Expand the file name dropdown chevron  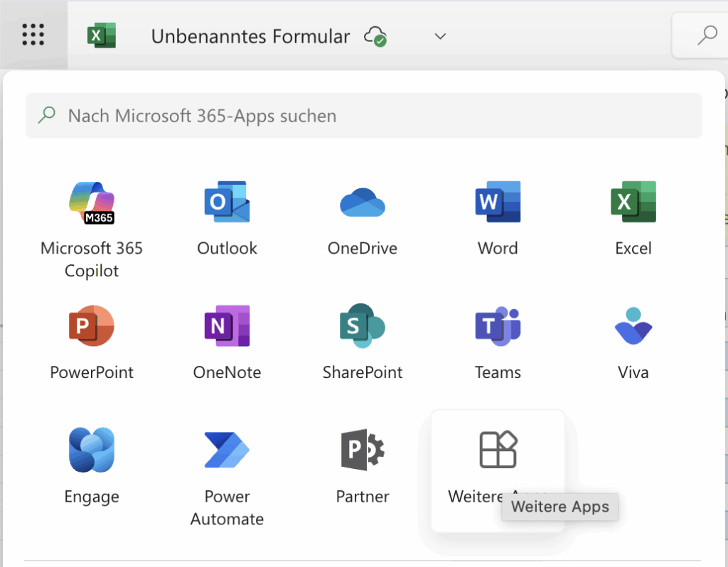point(440,36)
